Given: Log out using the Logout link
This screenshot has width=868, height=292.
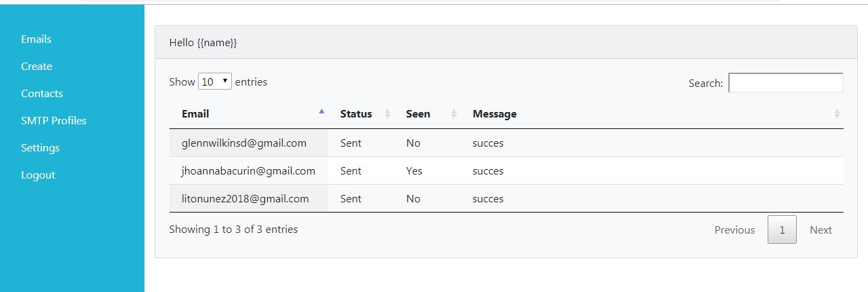Looking at the screenshot, I should [38, 175].
